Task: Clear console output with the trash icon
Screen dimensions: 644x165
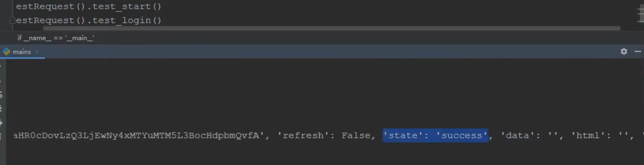Action: pyautogui.click(x=1, y=136)
